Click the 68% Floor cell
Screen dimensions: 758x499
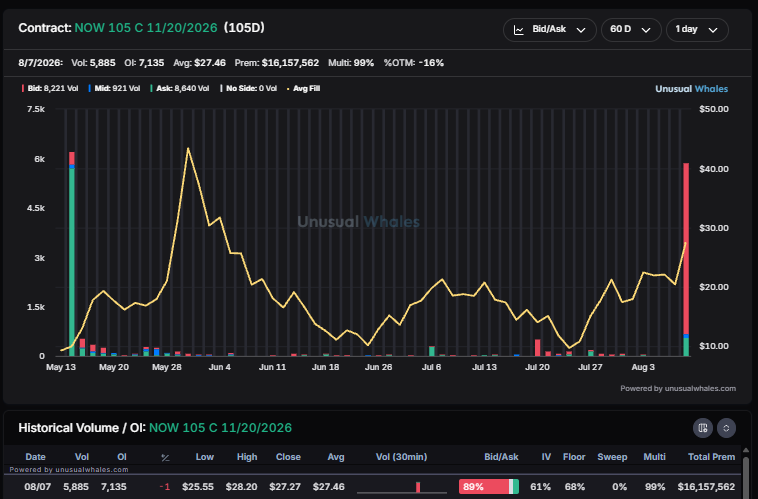(575, 487)
